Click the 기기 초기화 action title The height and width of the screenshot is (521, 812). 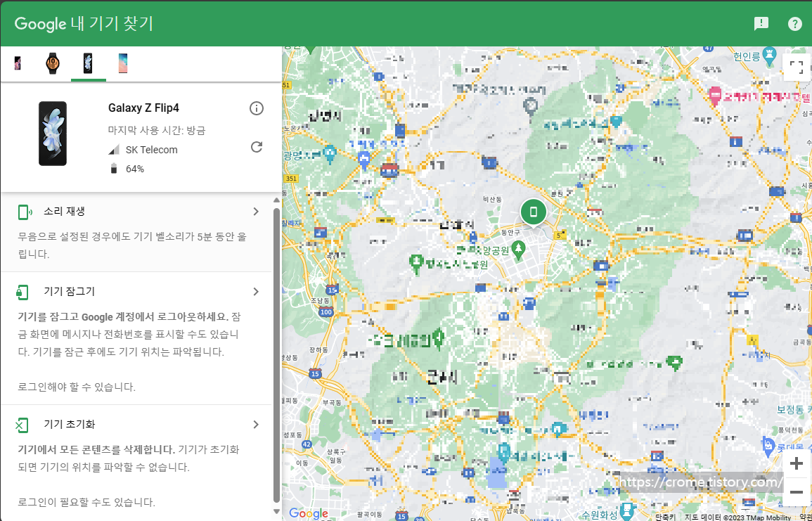pyautogui.click(x=70, y=425)
